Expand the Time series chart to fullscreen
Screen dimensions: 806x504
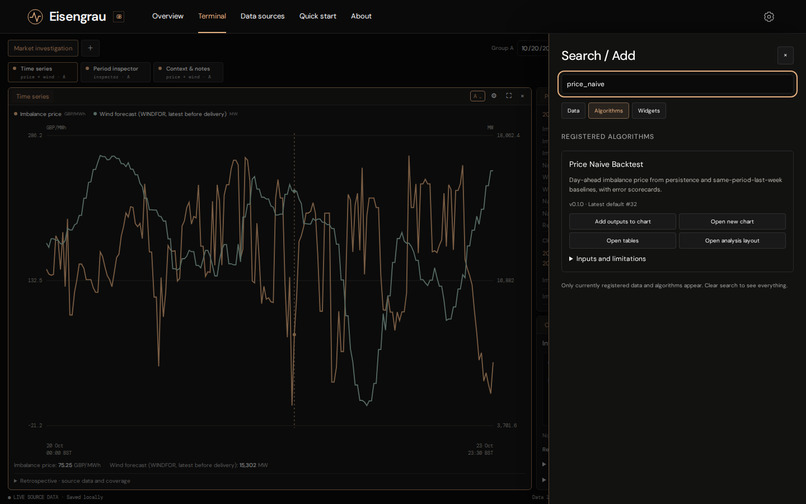[x=508, y=96]
